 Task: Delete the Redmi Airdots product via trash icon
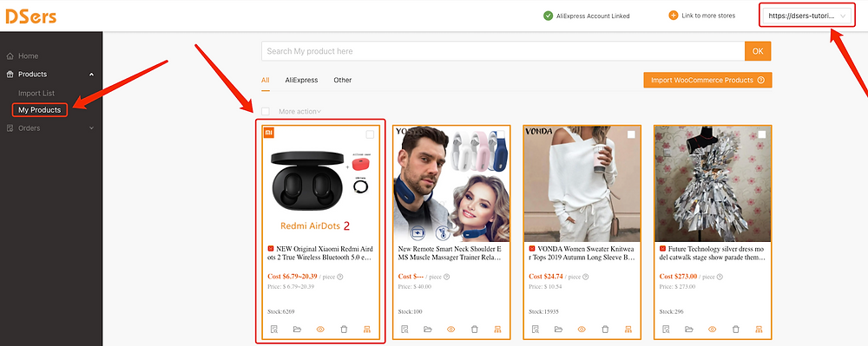[344, 329]
